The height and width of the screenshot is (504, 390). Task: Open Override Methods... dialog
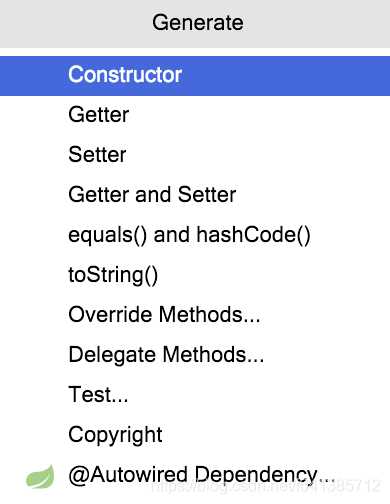coord(195,315)
